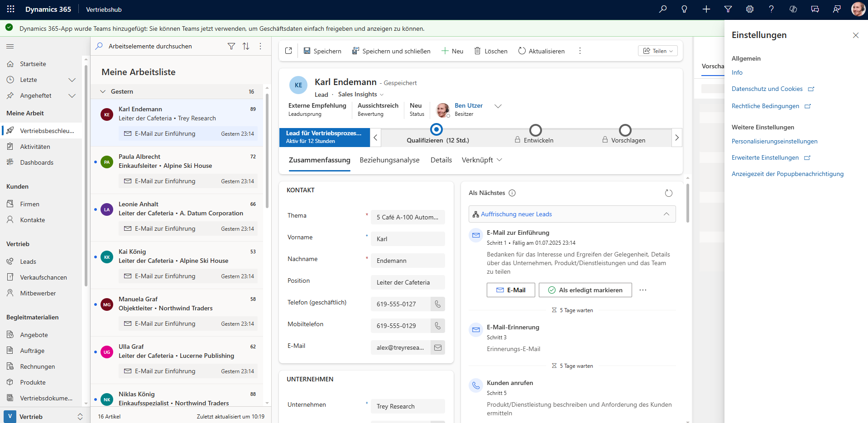Open the Copilot icon in header
Viewport: 868px width, 423px height.
[x=793, y=9]
